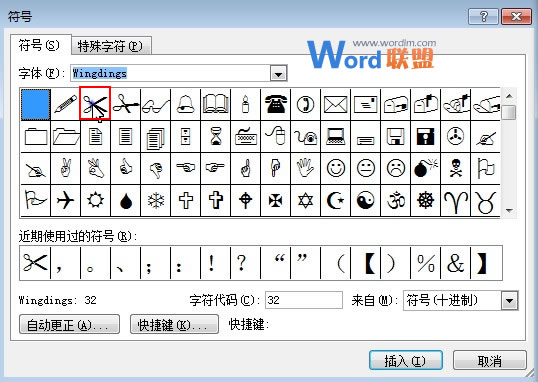Pick the recent ampersand symbol
The width and height of the screenshot is (538, 382).
(x=456, y=263)
